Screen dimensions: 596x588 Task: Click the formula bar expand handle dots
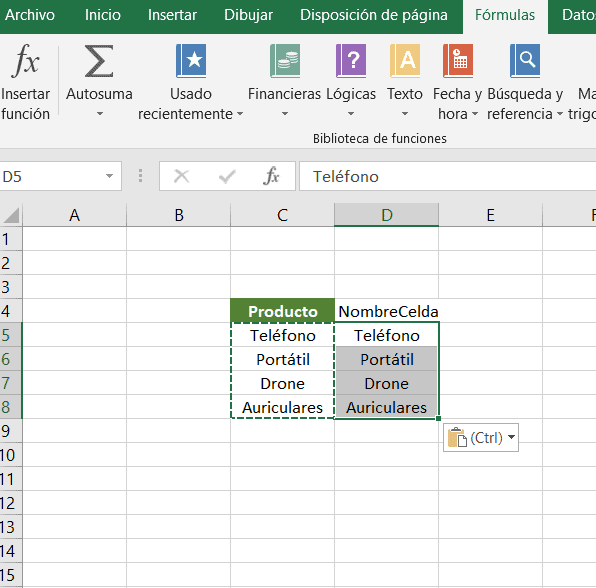tap(141, 176)
